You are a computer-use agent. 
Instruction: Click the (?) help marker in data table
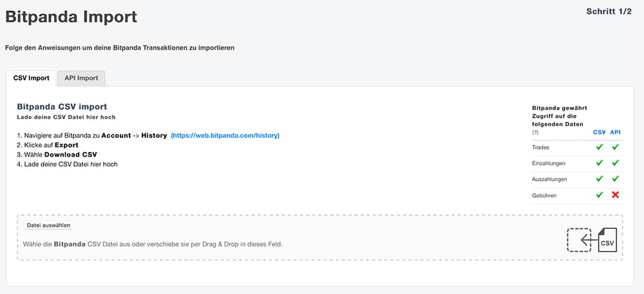click(x=535, y=133)
